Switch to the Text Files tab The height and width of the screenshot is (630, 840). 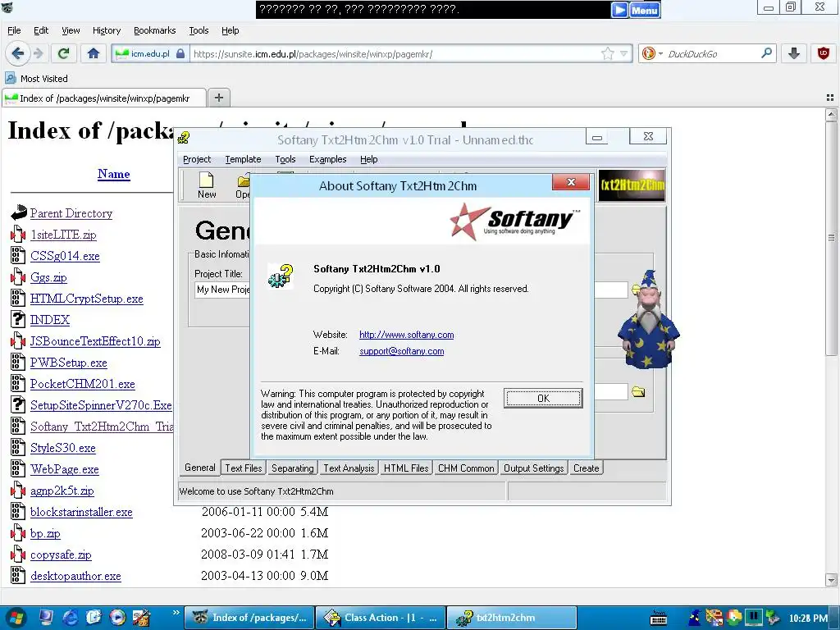243,468
